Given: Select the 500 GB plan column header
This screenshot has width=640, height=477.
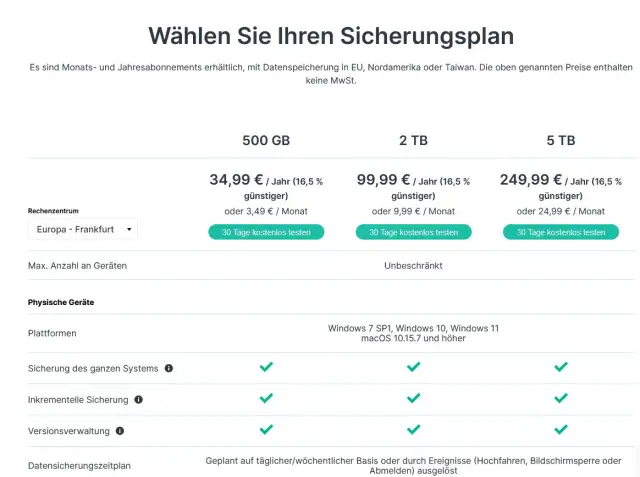Looking at the screenshot, I should coord(266,140).
